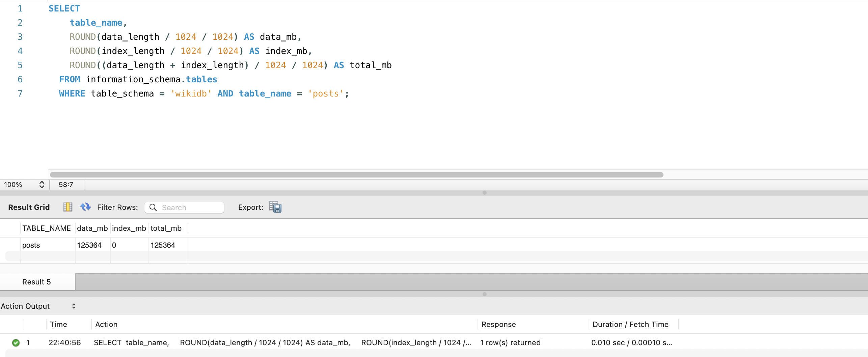The height and width of the screenshot is (357, 868).
Task: Click the data_mb column header
Action: tap(92, 228)
